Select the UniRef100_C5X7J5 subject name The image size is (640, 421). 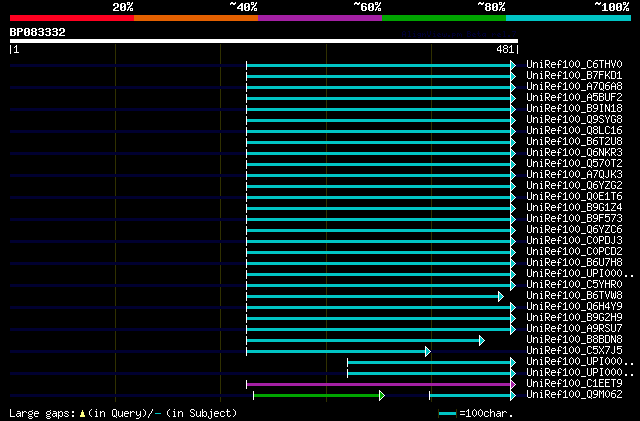point(574,351)
